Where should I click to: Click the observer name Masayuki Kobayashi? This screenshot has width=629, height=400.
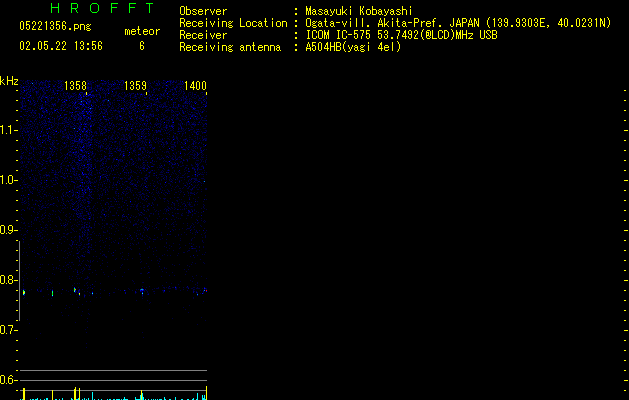pos(359,11)
